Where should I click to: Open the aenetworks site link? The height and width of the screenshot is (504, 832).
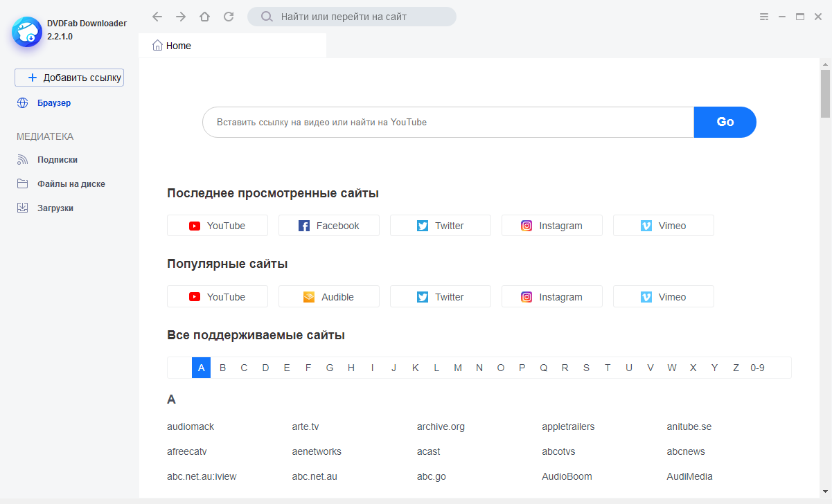point(317,451)
